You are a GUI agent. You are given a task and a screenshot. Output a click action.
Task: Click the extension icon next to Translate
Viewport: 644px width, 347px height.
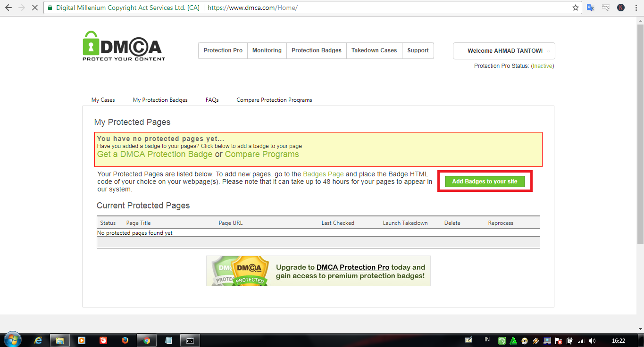click(606, 8)
